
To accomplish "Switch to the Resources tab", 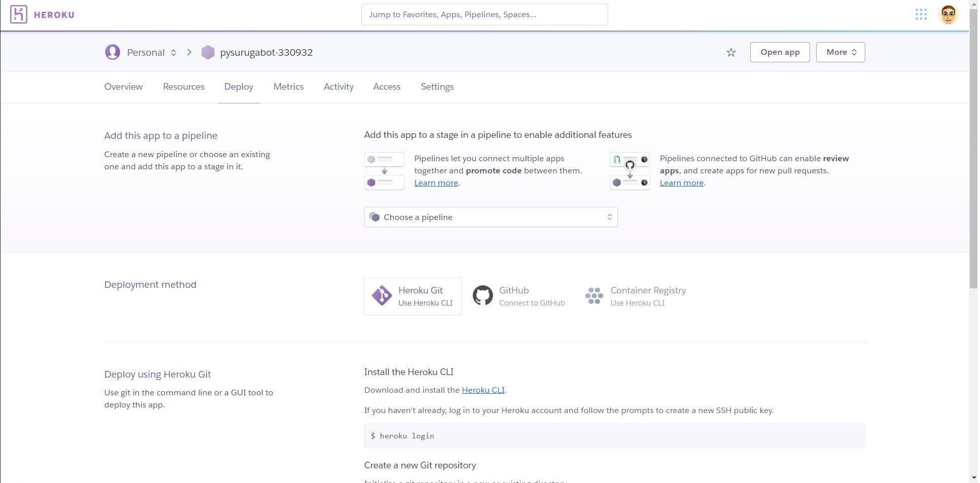I will pos(184,87).
